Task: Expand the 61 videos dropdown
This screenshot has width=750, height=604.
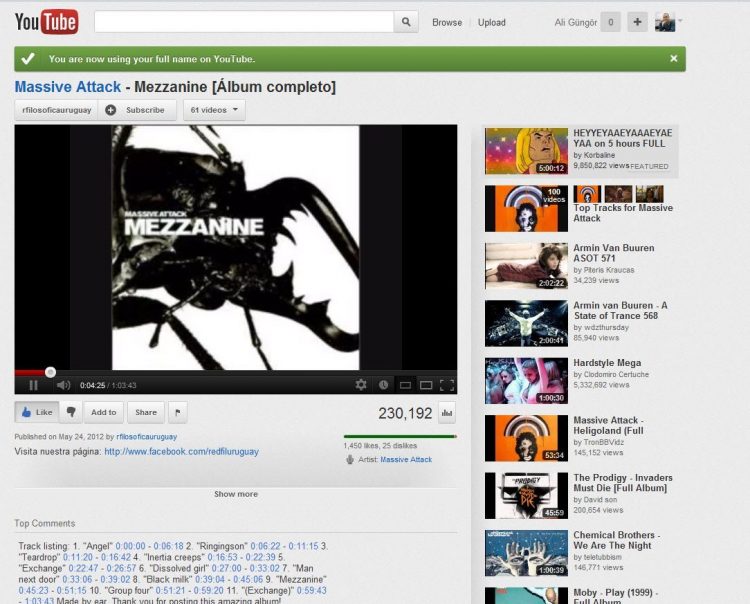Action: pos(214,110)
